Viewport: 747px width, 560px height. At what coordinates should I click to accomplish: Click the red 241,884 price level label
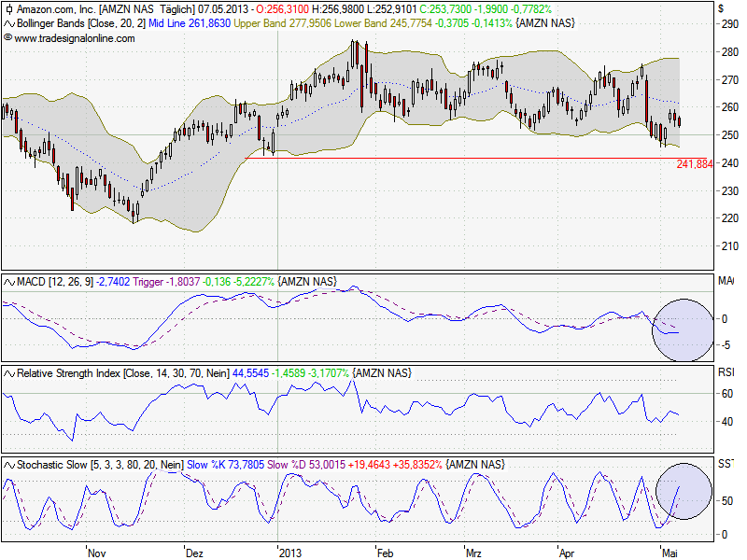(694, 164)
